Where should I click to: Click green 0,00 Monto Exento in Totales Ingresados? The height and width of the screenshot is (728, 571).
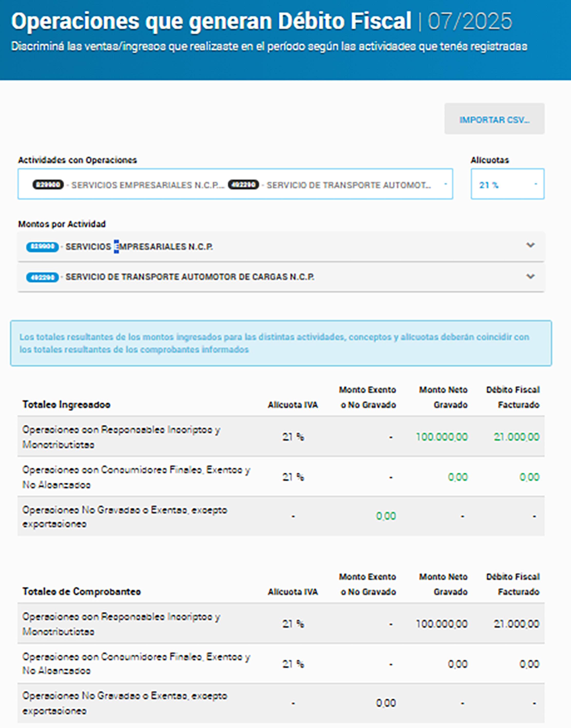[x=386, y=516]
